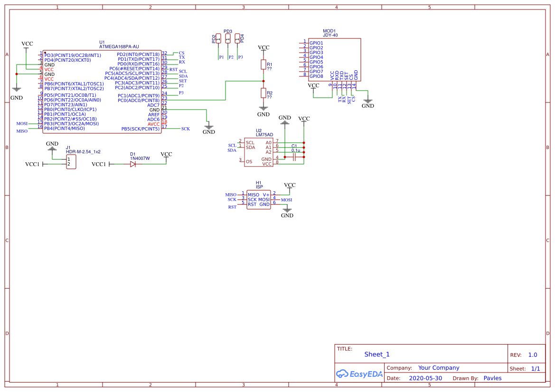Click the date 2020-05-30 in title block
The image size is (555, 392).
[427, 378]
